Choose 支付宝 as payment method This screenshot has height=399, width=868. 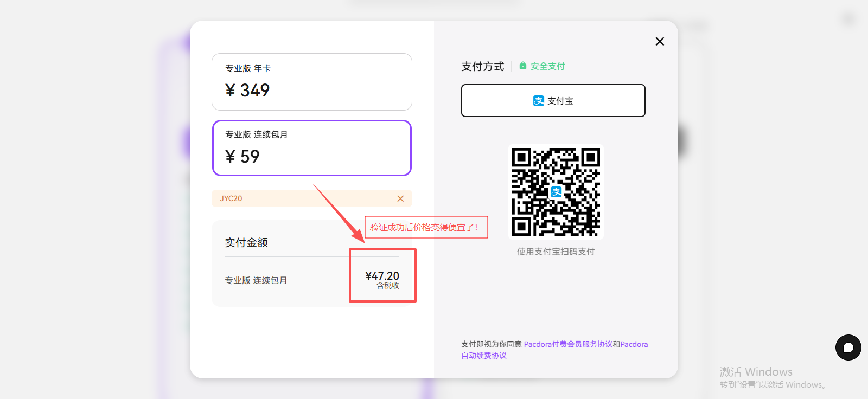553,100
